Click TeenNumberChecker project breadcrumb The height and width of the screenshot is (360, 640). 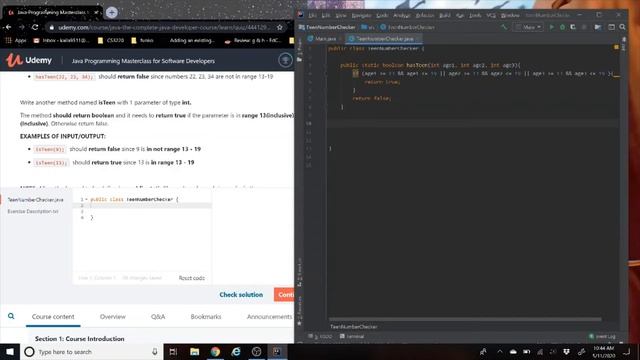[x=327, y=27]
